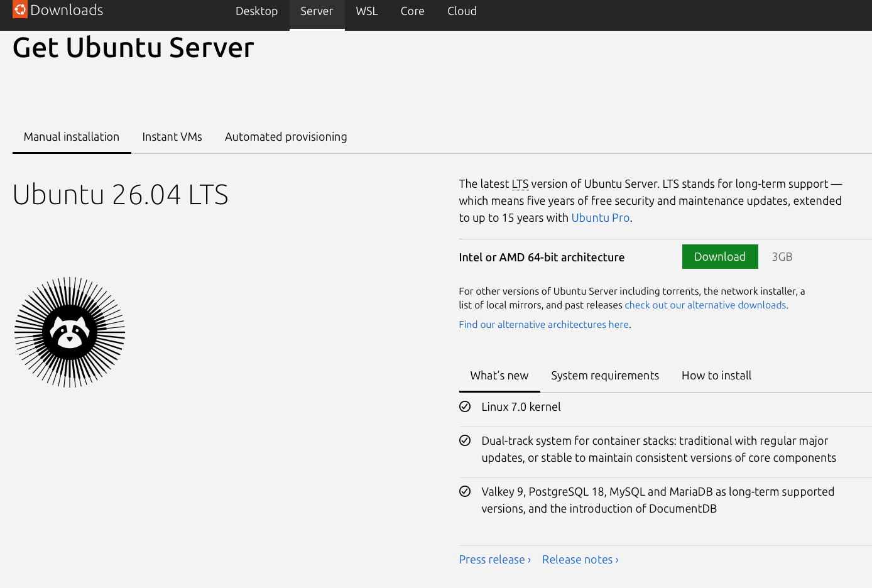Click the underlined LTS abbreviation in the description
The height and width of the screenshot is (588, 872).
(x=520, y=184)
